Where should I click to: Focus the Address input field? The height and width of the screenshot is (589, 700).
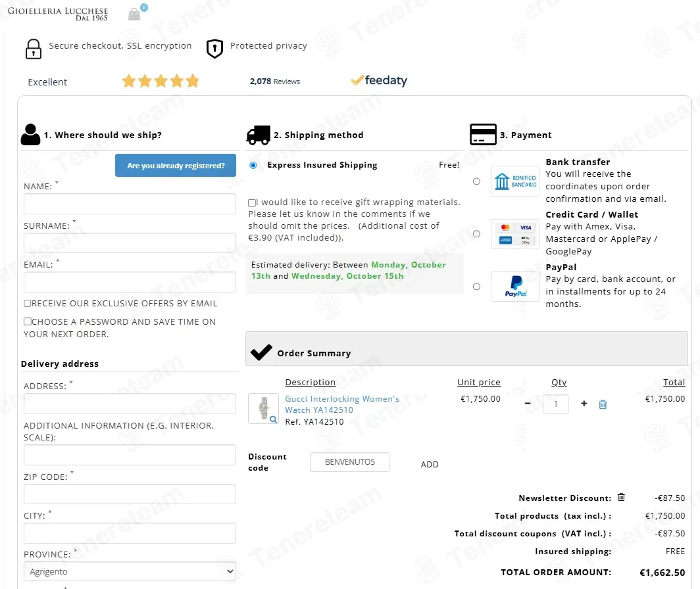(130, 404)
